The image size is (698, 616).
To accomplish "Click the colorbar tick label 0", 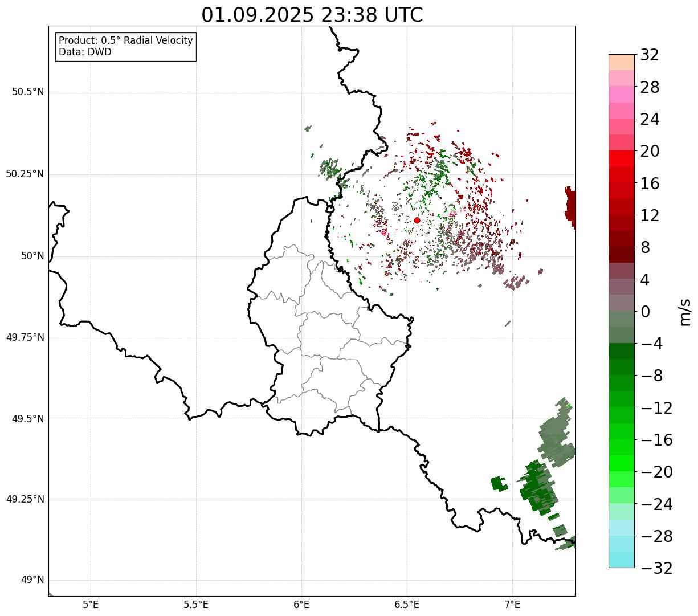I will point(645,312).
